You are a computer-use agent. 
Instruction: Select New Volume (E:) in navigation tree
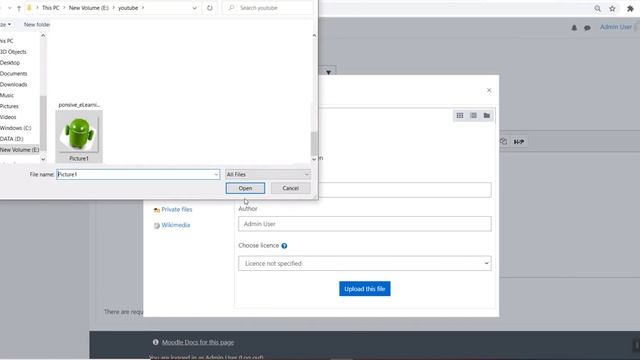20,150
